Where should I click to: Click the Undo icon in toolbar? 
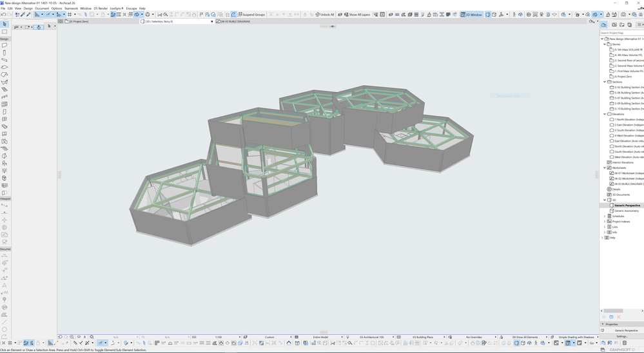[x=4, y=14]
